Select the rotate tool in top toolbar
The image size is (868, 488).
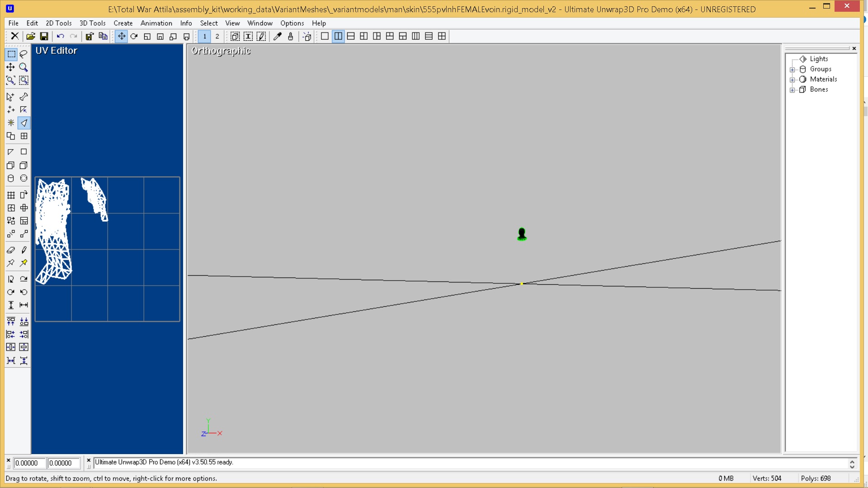(x=134, y=37)
